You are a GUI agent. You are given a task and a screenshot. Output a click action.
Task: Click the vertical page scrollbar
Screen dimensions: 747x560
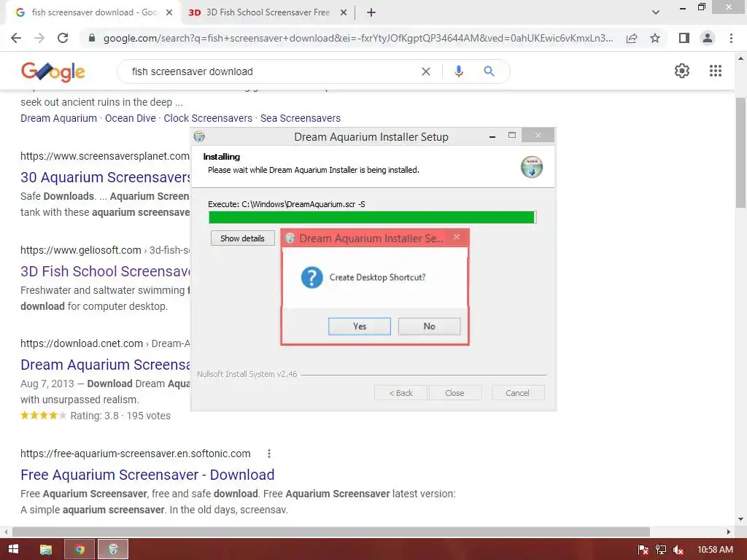[x=741, y=152]
